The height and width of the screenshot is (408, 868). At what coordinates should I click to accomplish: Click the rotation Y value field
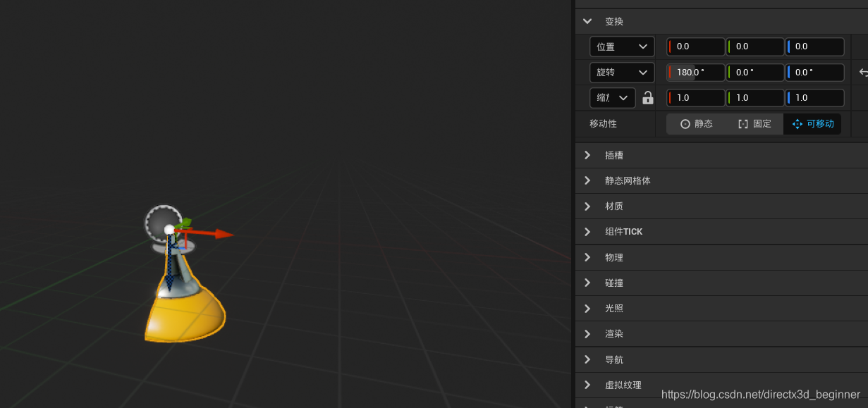coord(755,73)
